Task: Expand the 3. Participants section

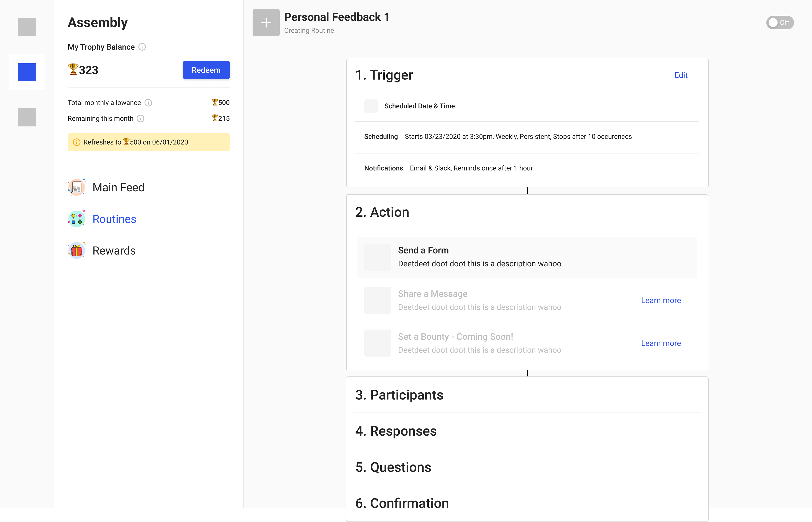Action: pos(399,395)
